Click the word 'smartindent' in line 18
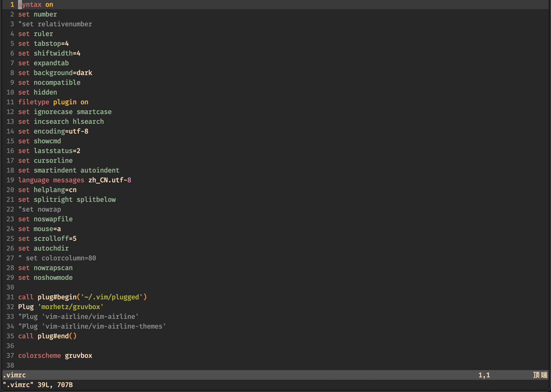This screenshot has height=392, width=551. pyautogui.click(x=55, y=170)
